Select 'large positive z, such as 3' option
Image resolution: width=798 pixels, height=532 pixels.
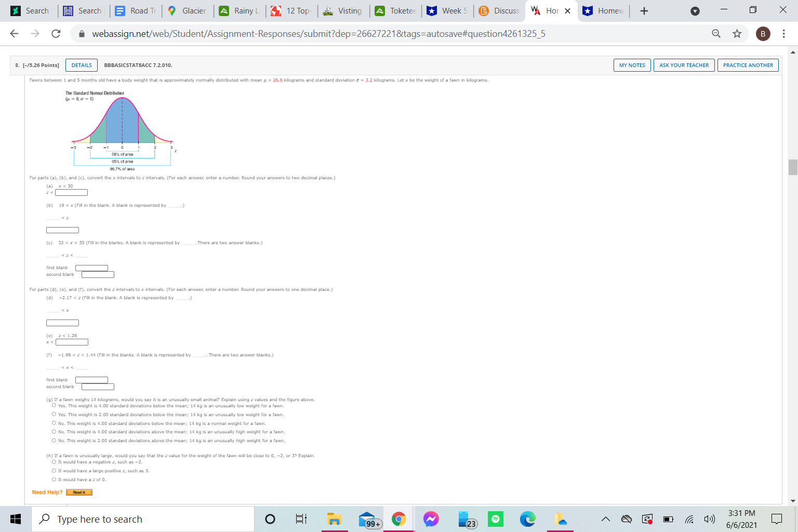(x=54, y=471)
